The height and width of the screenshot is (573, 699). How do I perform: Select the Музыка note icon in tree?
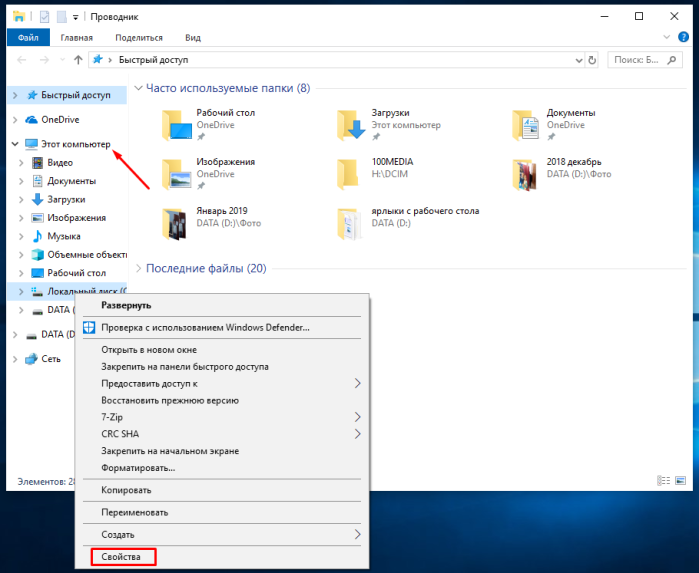click(37, 236)
